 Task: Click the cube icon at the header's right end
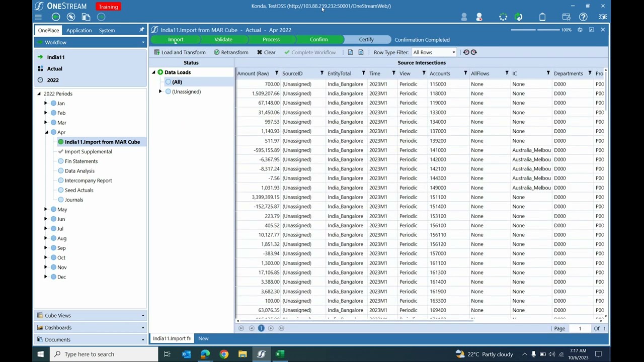[x=602, y=17]
